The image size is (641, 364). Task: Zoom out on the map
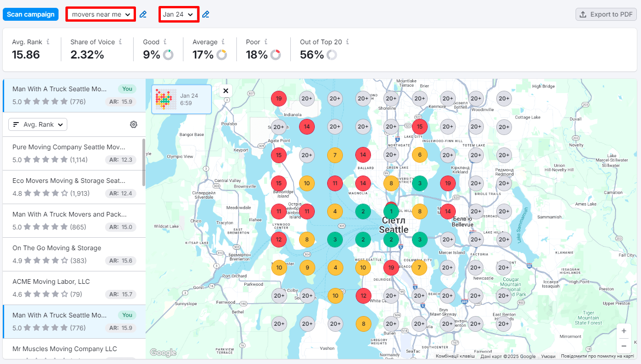pos(623,346)
